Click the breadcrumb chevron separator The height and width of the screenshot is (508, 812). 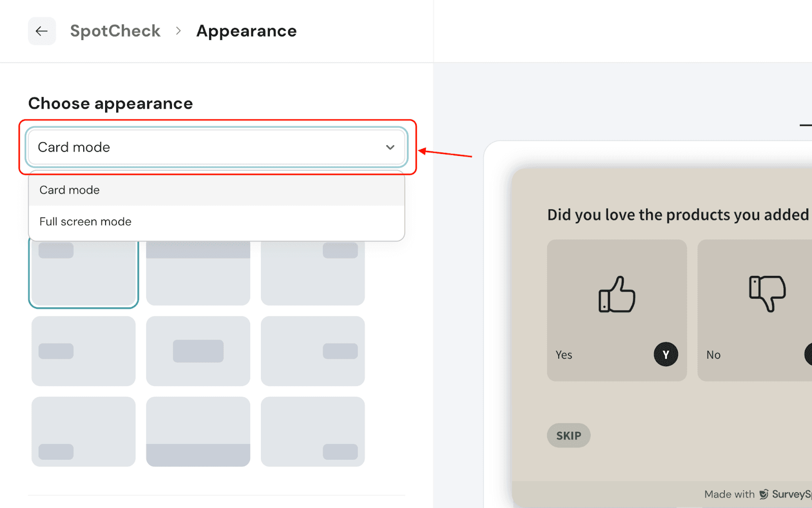click(x=178, y=31)
